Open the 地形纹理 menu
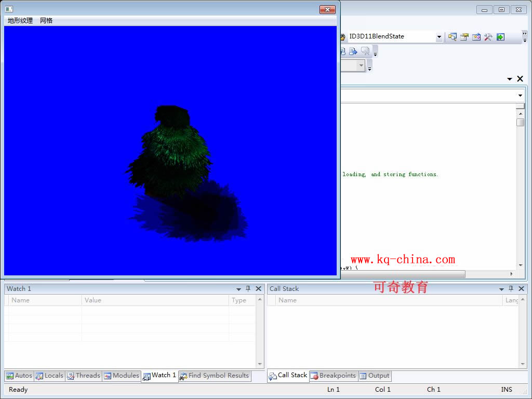 20,21
